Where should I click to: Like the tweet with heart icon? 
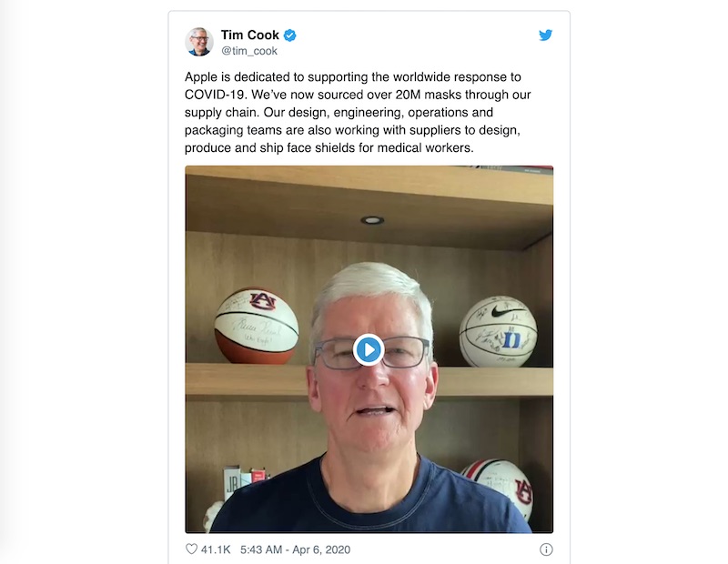(191, 549)
